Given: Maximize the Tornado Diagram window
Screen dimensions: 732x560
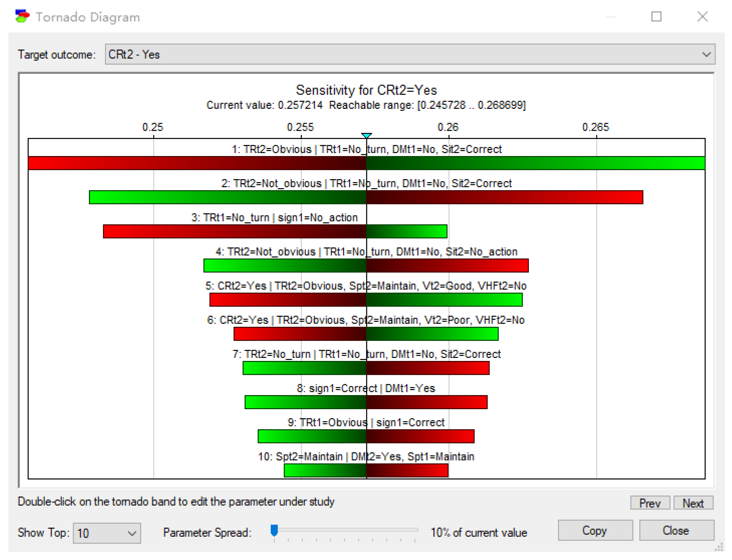Looking at the screenshot, I should 656,16.
